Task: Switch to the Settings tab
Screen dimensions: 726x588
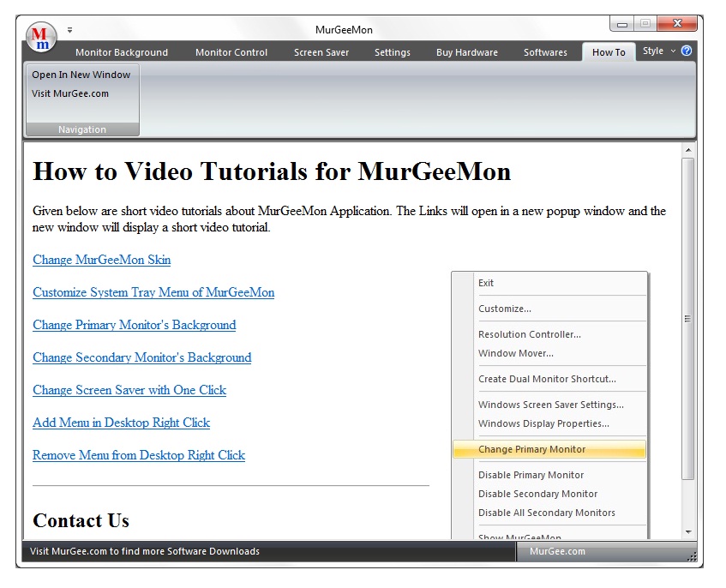Action: (392, 51)
